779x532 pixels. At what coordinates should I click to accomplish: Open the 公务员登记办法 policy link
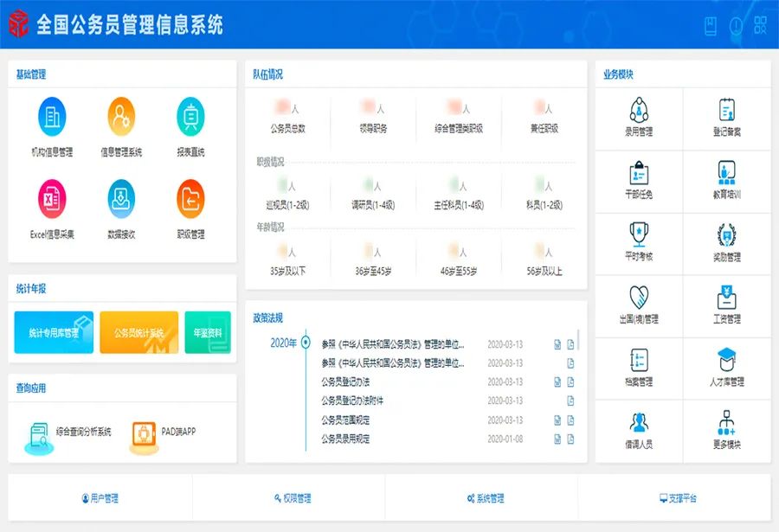coord(345,381)
